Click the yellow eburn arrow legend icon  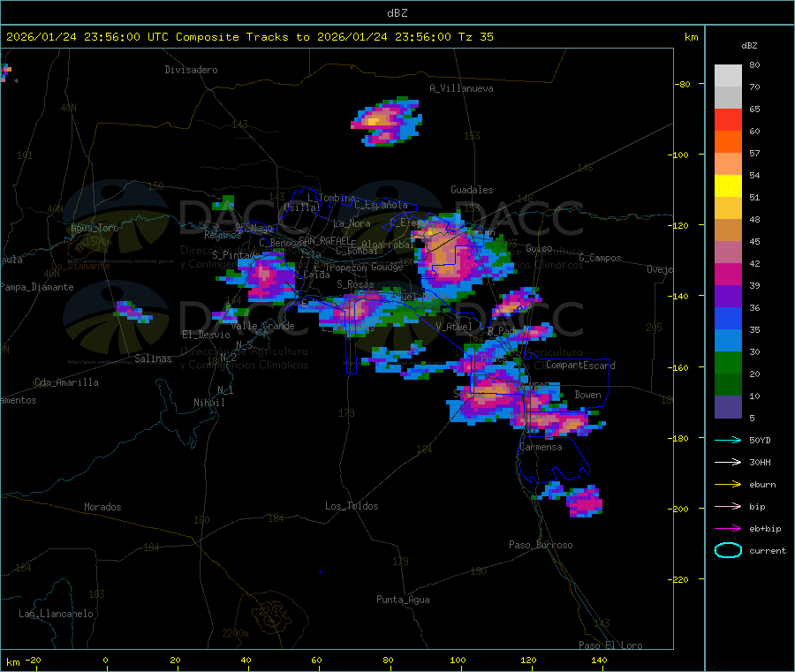pos(728,485)
